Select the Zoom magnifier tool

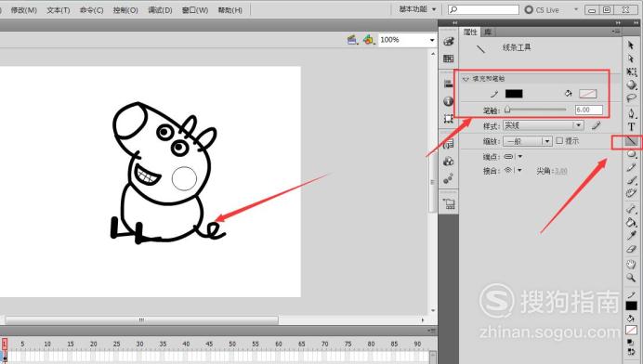point(631,278)
